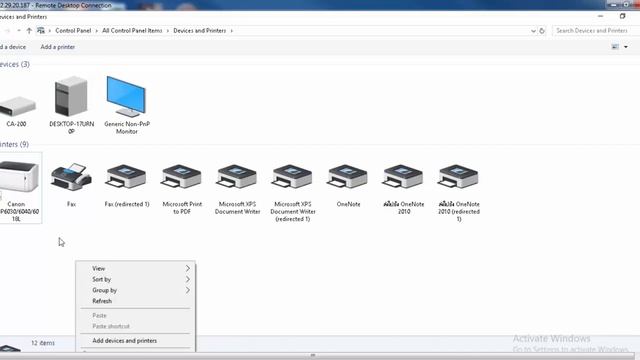640x360 pixels.
Task: Click the Up arrow navigation button
Action: tap(29, 31)
